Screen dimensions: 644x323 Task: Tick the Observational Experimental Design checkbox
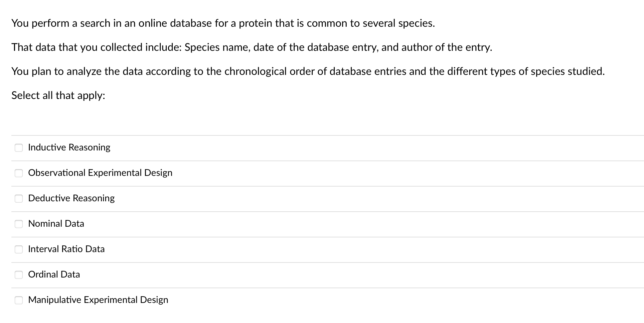click(19, 173)
